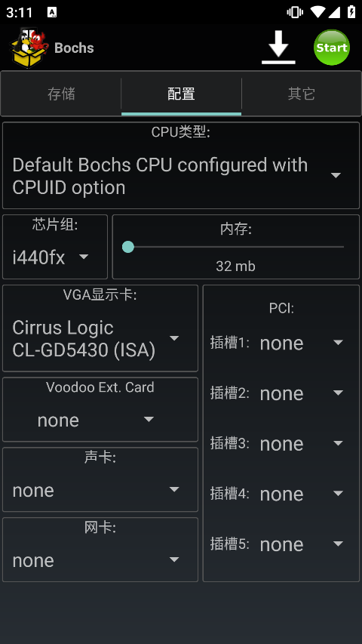
Task: Expand the PCI 插槽3 dropdown
Action: [x=303, y=444]
